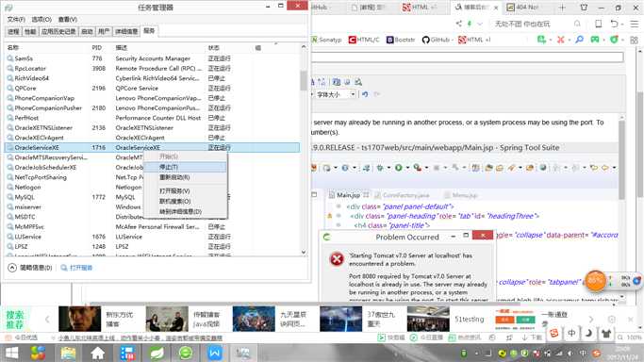The height and width of the screenshot is (362, 644).
Task: Select the RpcLocator service row
Action: [152, 69]
